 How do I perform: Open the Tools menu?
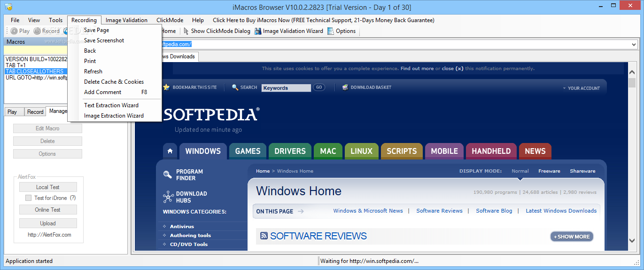click(55, 20)
